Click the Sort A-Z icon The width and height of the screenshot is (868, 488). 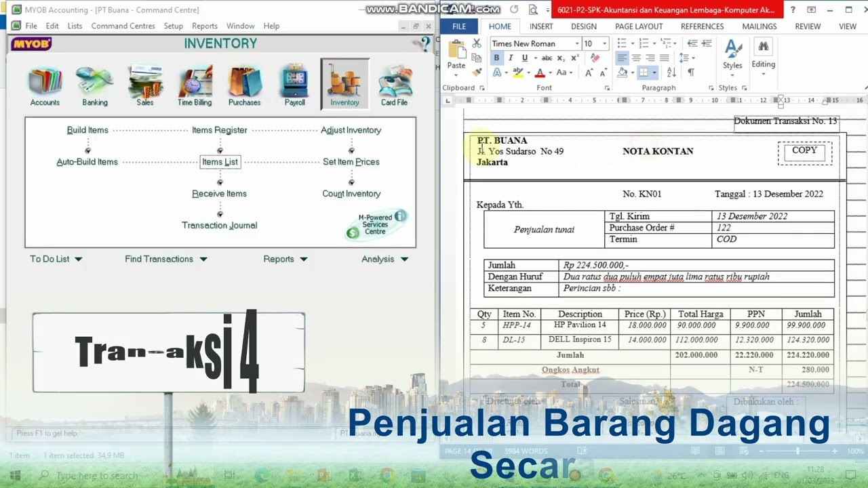click(x=671, y=73)
